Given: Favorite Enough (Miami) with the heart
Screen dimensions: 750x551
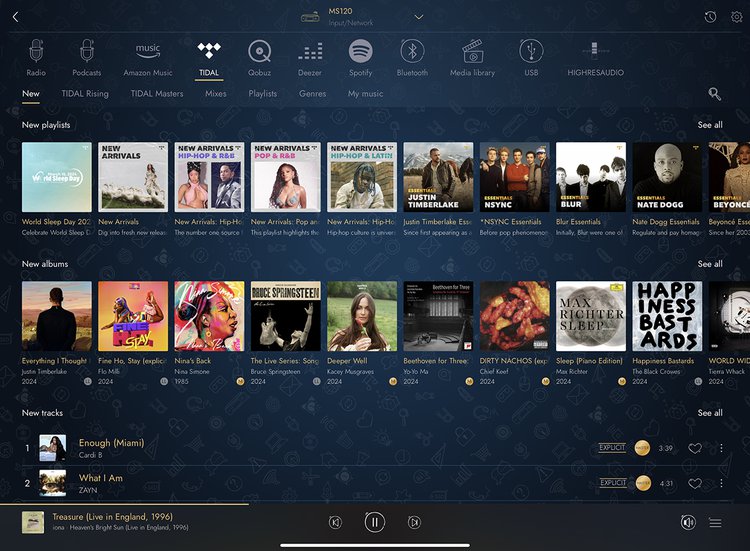Looking at the screenshot, I should pos(695,448).
